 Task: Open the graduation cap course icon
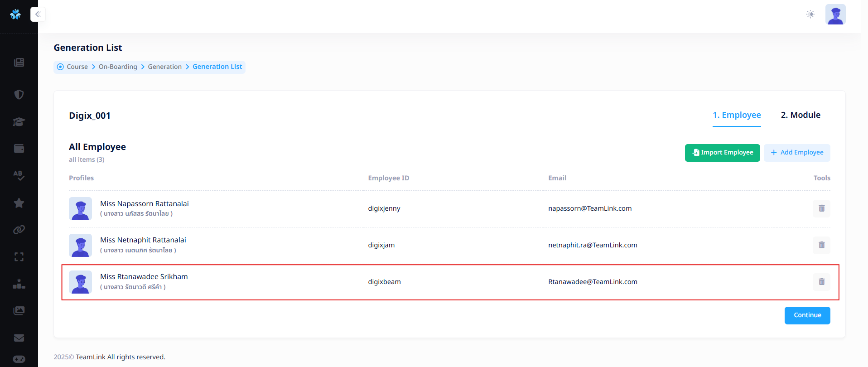click(19, 122)
